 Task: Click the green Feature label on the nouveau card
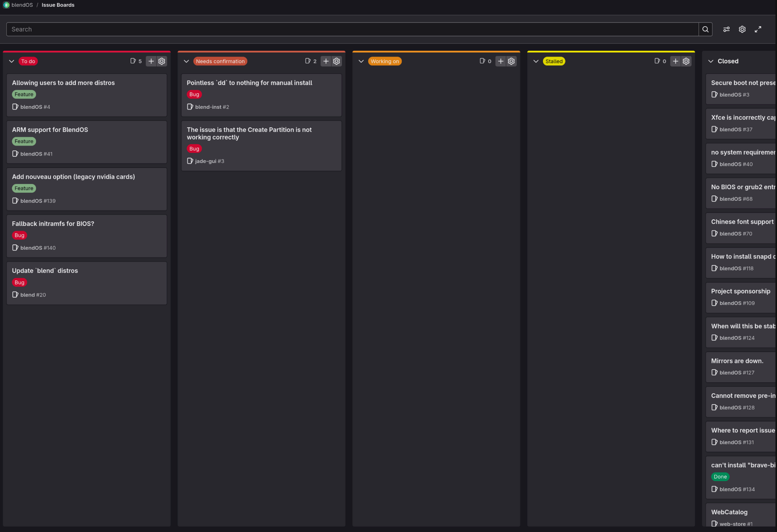click(24, 188)
